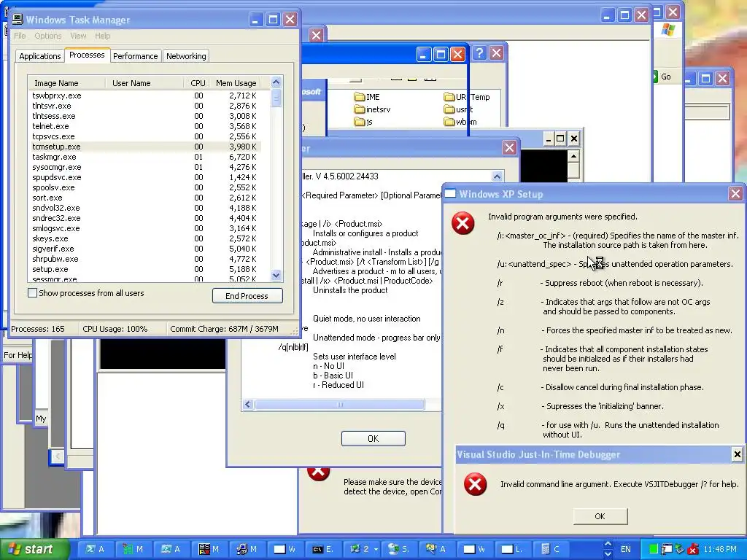This screenshot has width=747, height=560.
Task: Open the command prompt 'E.' taskbar item
Action: pyautogui.click(x=322, y=549)
